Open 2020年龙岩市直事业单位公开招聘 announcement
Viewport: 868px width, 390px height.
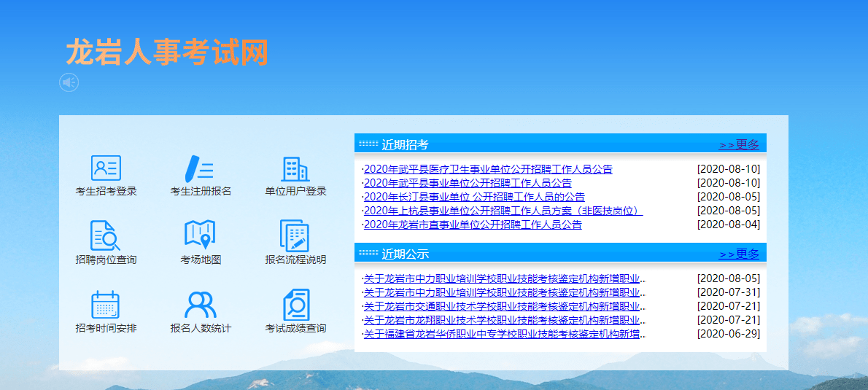pos(473,225)
